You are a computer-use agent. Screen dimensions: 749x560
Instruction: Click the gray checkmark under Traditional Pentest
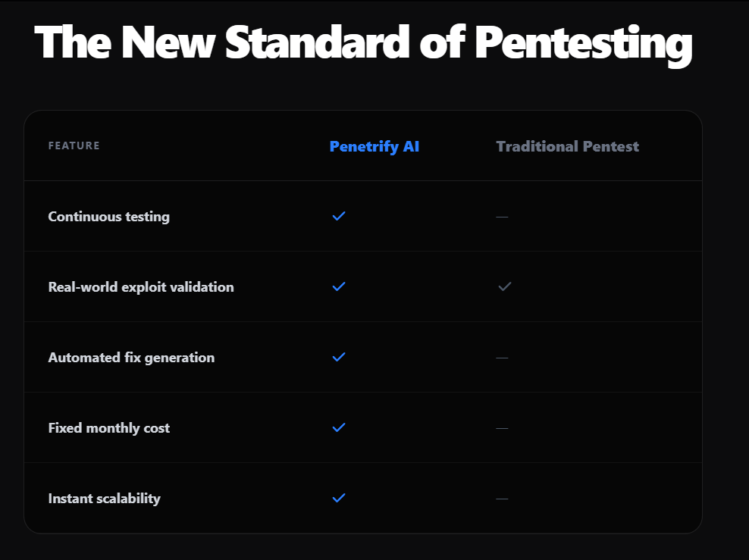pos(503,286)
